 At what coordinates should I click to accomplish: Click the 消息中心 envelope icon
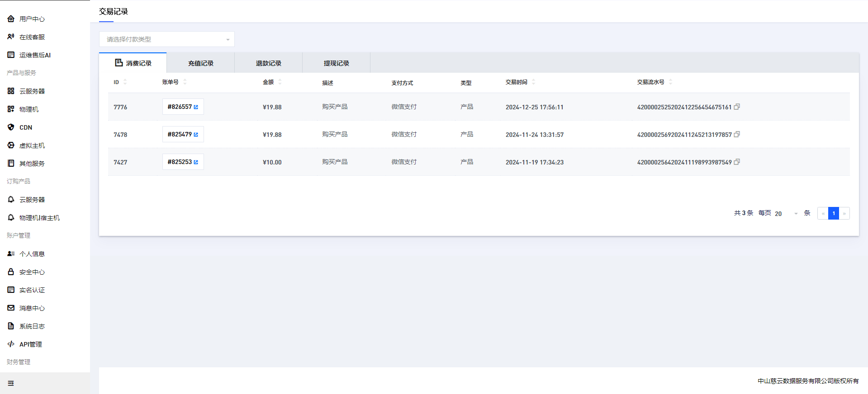coord(11,308)
